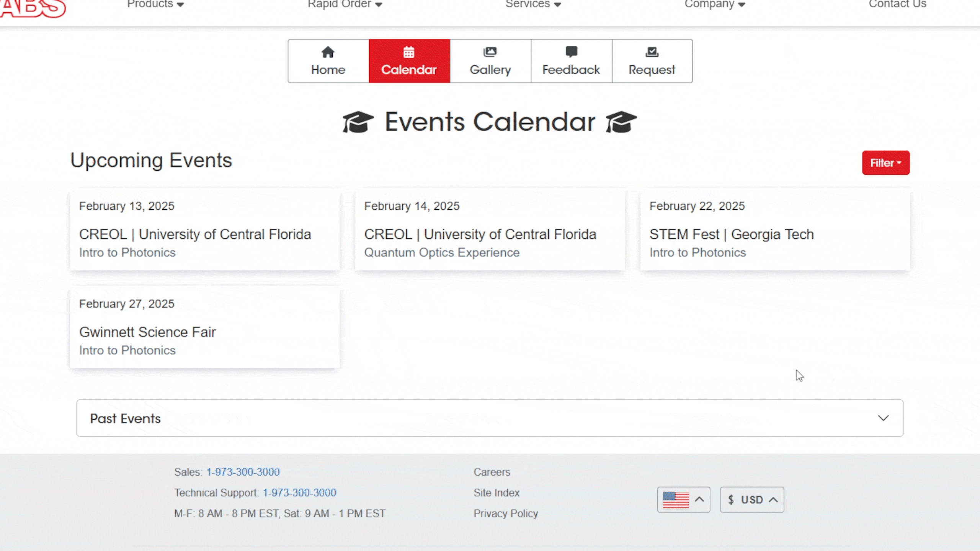Switch to the Request tab label
Image resolution: width=980 pixels, height=551 pixels.
(x=652, y=70)
